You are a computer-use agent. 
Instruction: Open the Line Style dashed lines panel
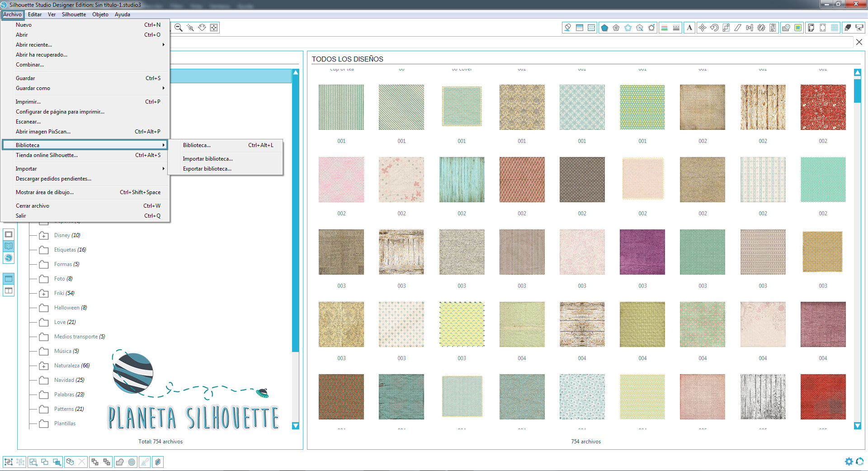[x=676, y=28]
